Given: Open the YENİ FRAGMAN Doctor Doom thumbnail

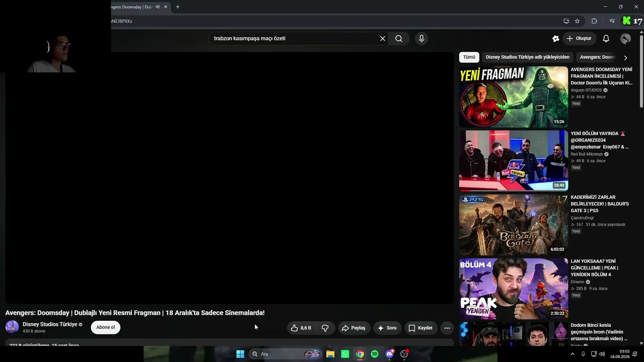Looking at the screenshot, I should 513,97.
